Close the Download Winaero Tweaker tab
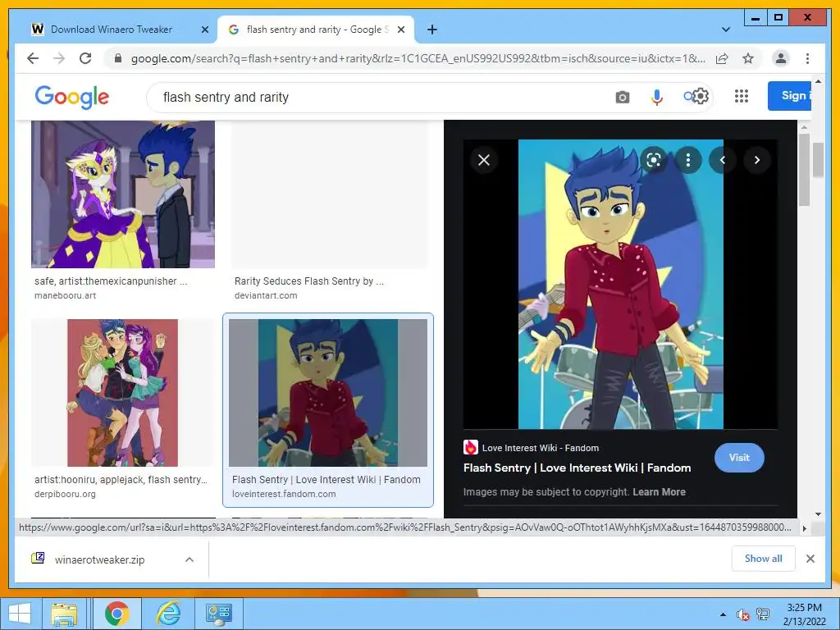 tap(204, 30)
